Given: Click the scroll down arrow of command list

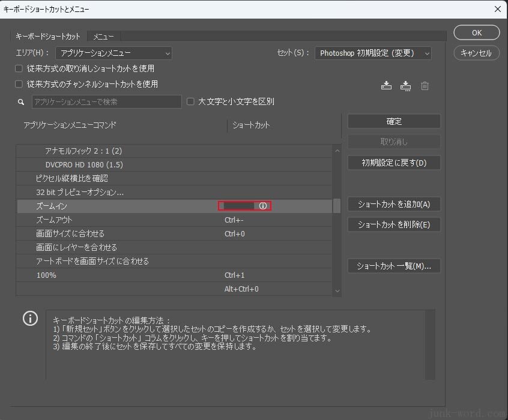Looking at the screenshot, I should click(x=337, y=290).
